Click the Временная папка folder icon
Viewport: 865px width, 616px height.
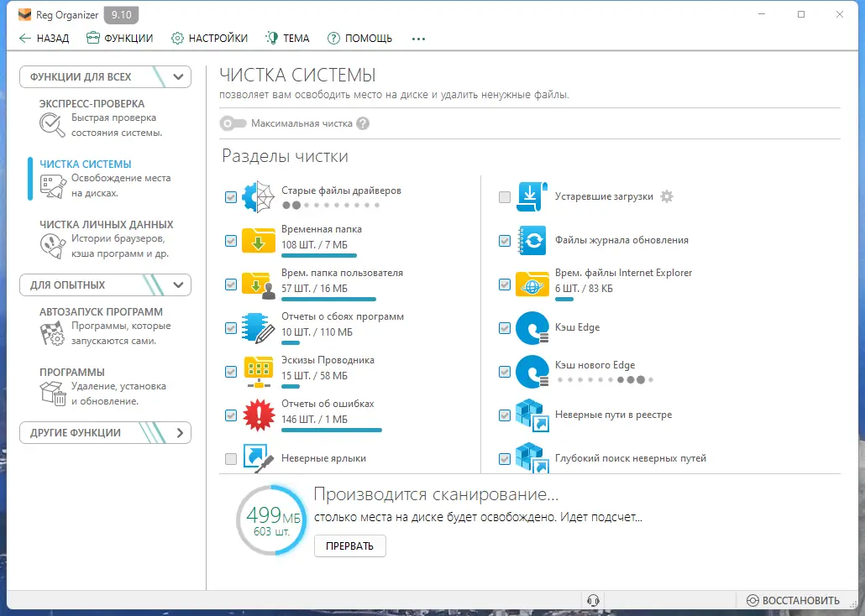point(258,241)
